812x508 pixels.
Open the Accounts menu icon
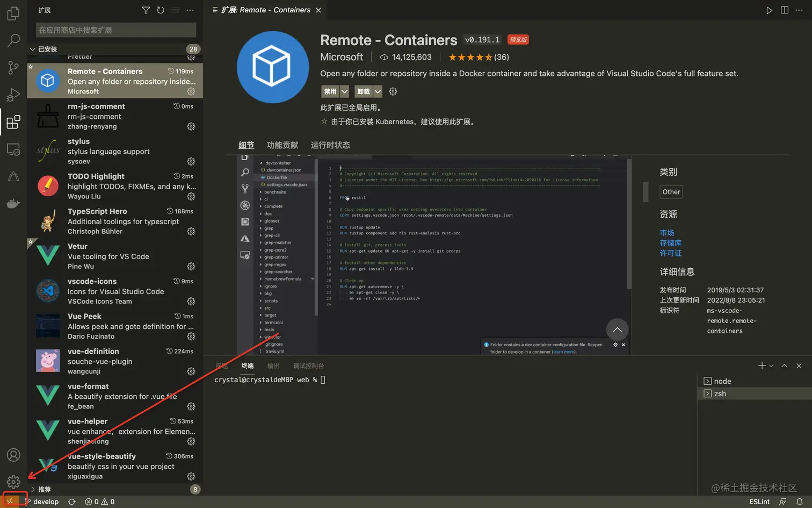[x=13, y=455]
